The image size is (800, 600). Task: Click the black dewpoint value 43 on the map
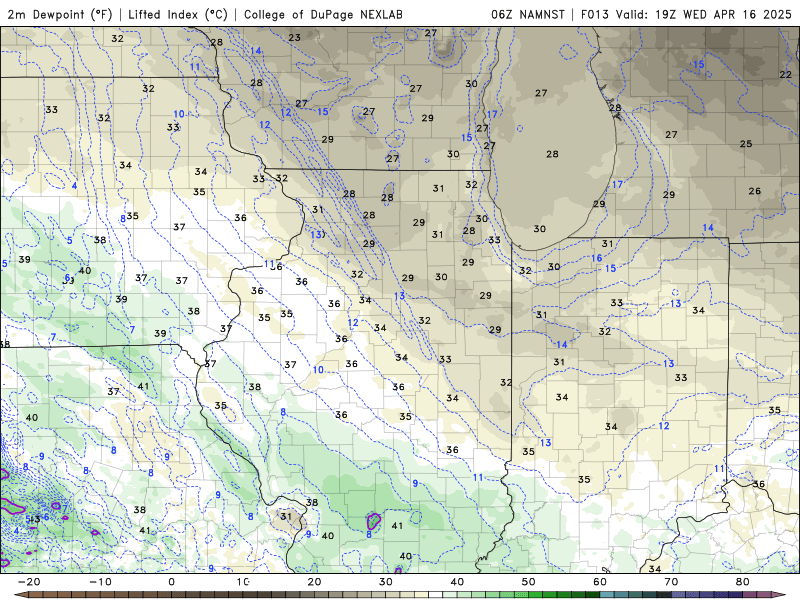[34, 519]
